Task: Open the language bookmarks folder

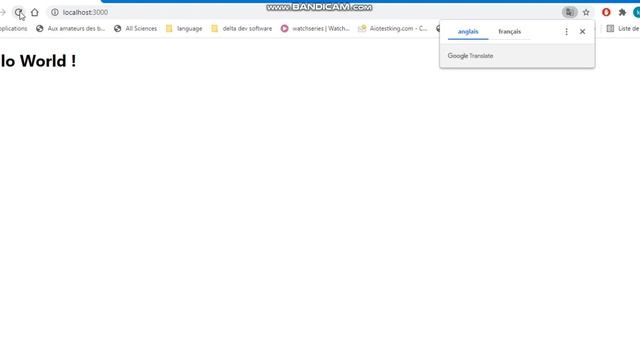Action: pos(184,29)
